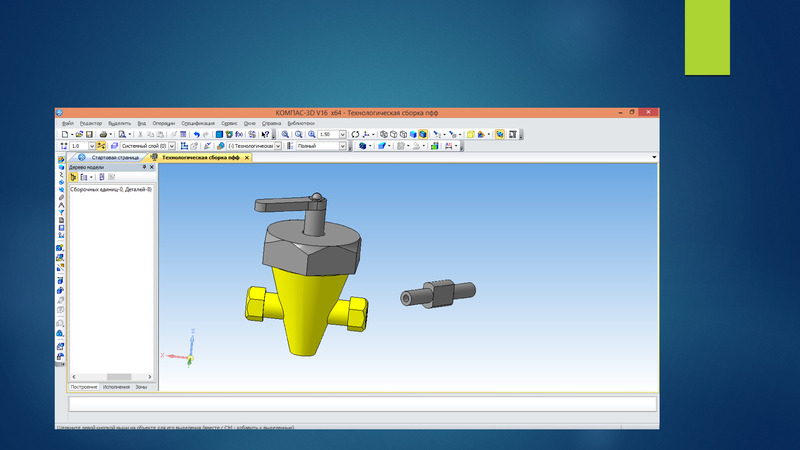Viewport: 800px width, 450px height.
Task: Open the Технологическая state dropdown
Action: point(278,146)
